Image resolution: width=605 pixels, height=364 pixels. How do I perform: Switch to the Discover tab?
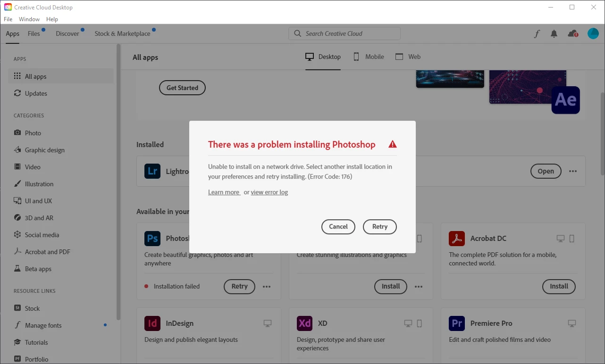[x=67, y=33]
